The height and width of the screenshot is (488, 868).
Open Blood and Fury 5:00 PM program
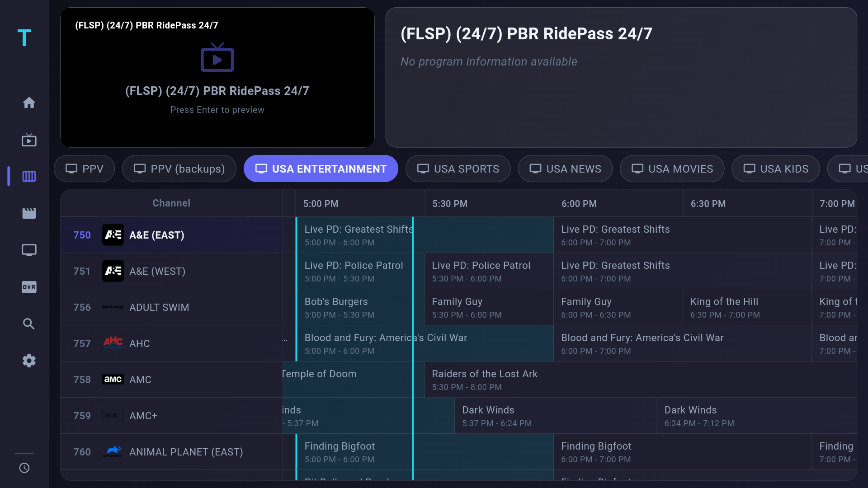(x=425, y=343)
